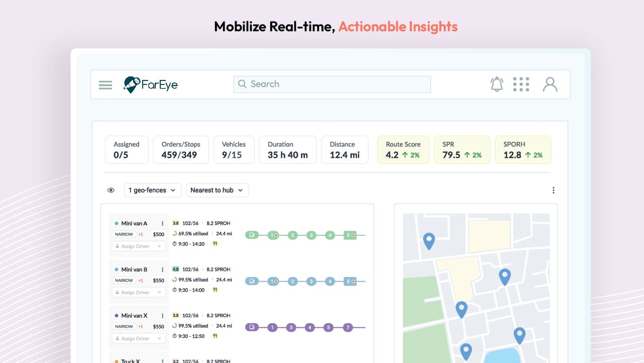Click the FarEye logo
The image size is (644, 363).
click(x=151, y=84)
